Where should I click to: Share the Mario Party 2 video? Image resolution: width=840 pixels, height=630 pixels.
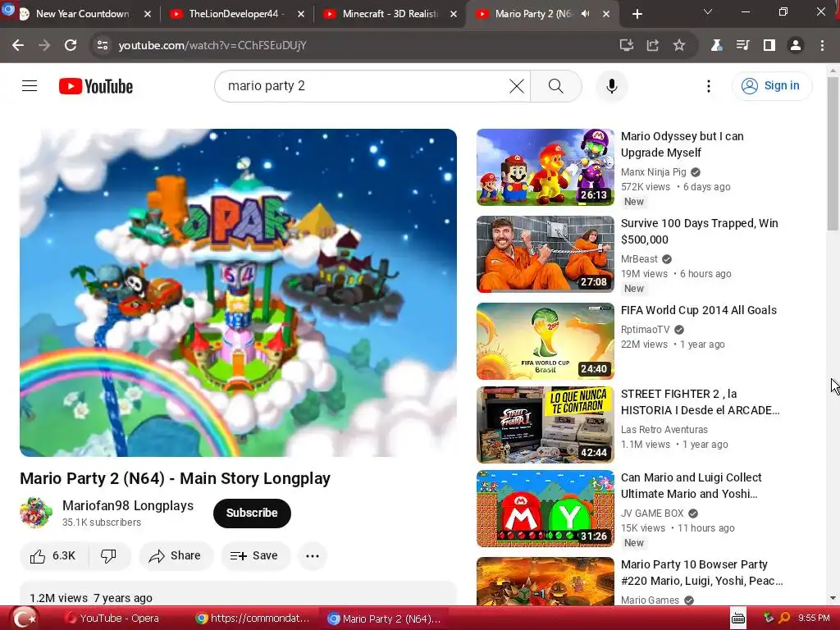tap(176, 556)
